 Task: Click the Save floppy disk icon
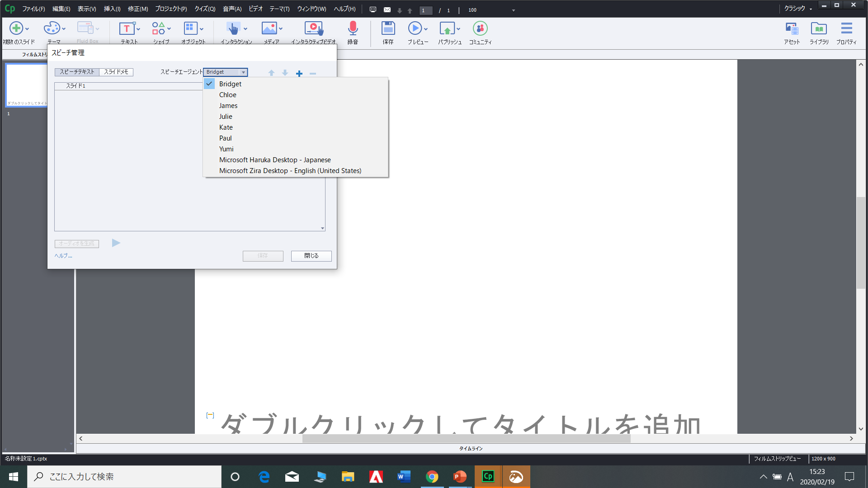pos(388,29)
